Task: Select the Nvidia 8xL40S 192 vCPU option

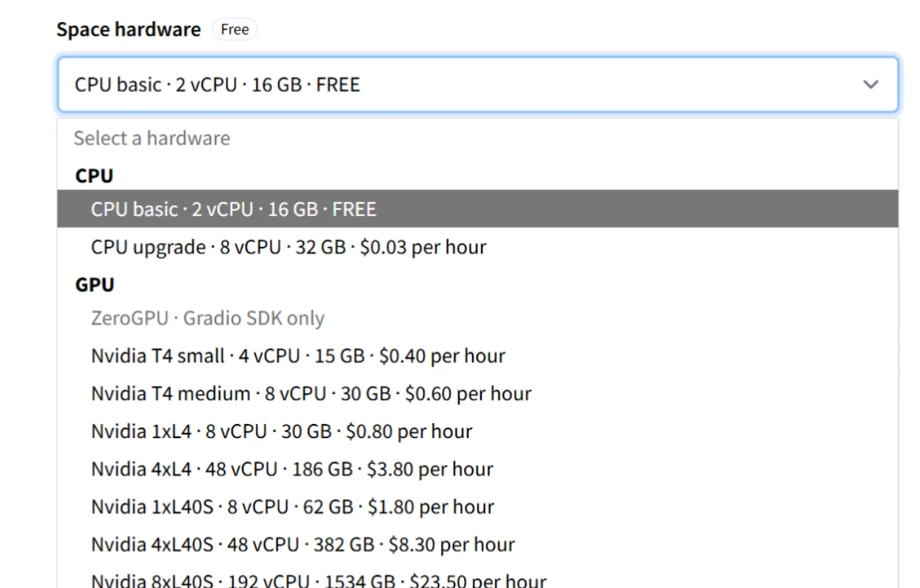Action: [x=318, y=580]
